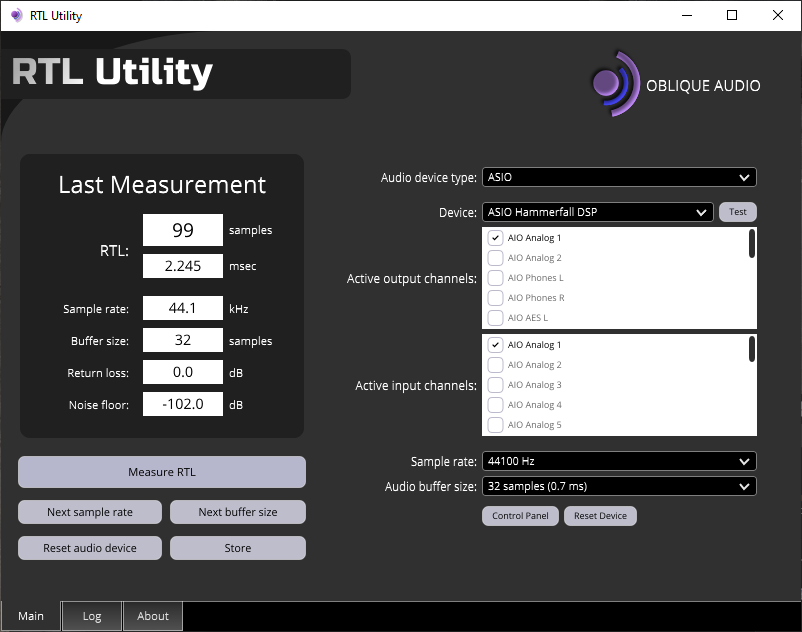
Task: Enable AIO Phones L output channel
Action: point(495,278)
